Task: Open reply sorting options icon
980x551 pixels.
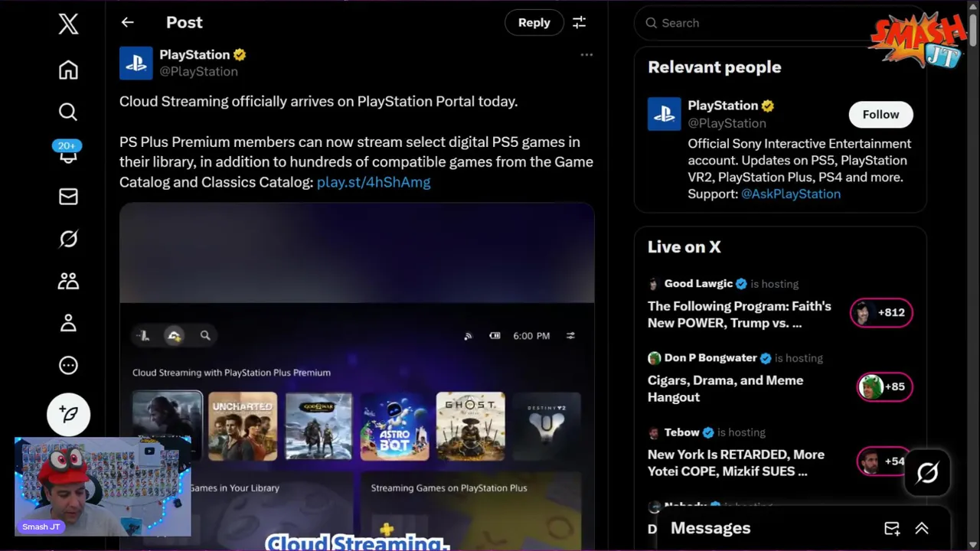Action: coord(580,23)
